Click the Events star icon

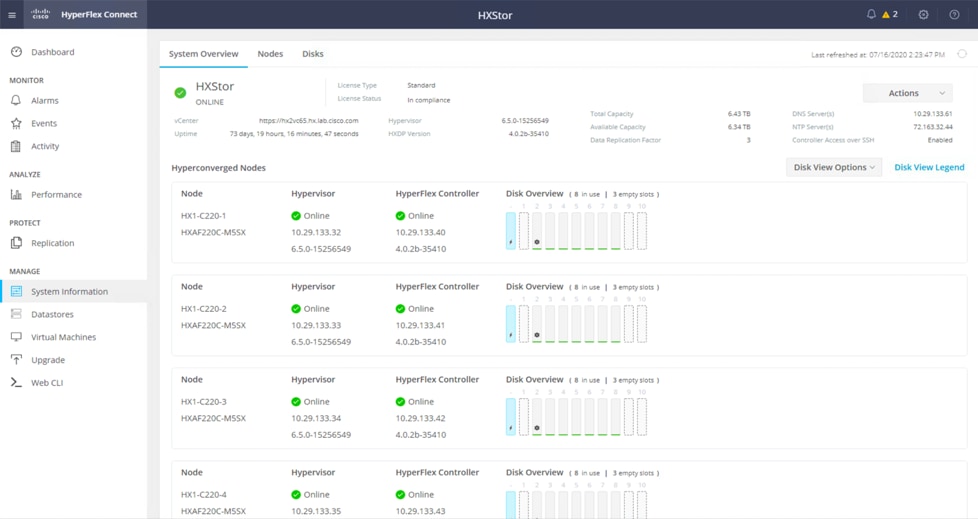tap(16, 124)
